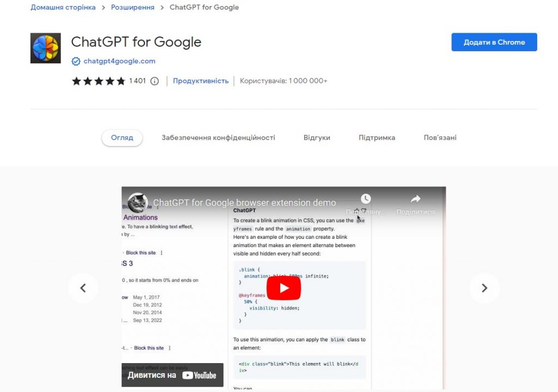The image size is (558, 392).
Task: Open the Відгуки tab
Action: click(x=317, y=138)
